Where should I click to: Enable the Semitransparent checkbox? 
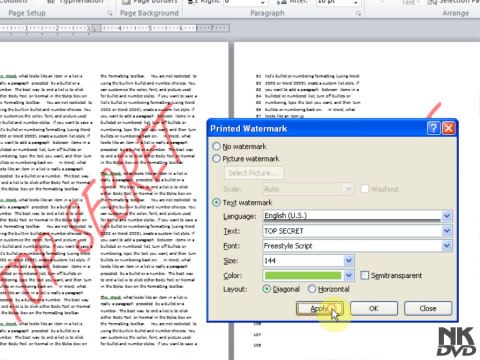pos(365,275)
